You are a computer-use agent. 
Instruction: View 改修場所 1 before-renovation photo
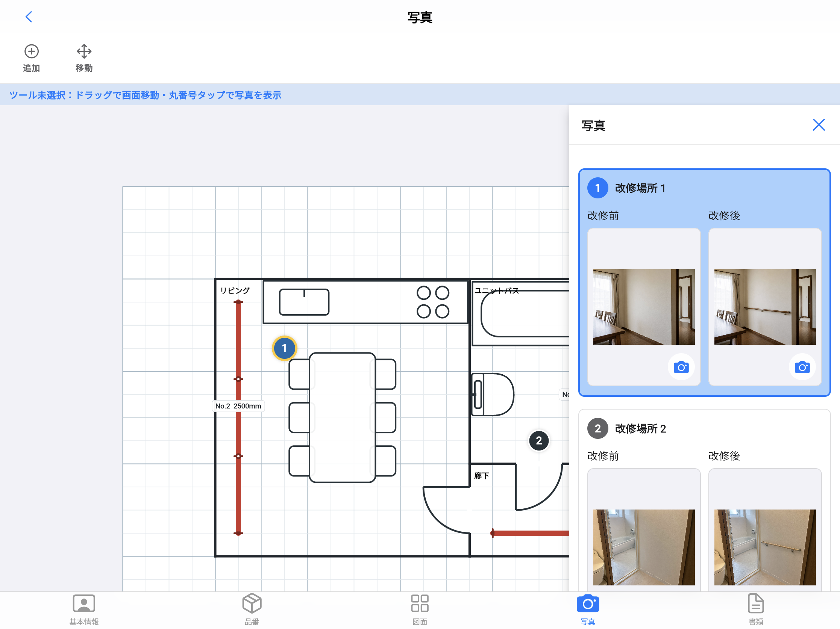click(644, 307)
